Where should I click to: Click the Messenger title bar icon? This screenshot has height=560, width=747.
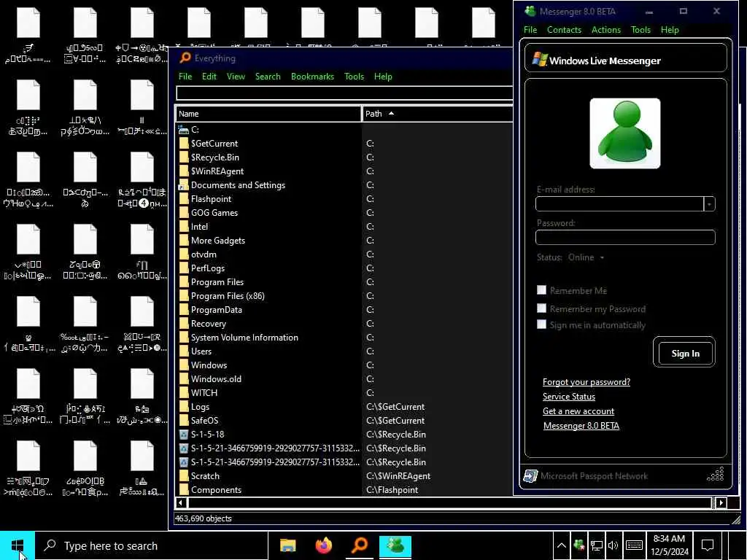tap(530, 12)
